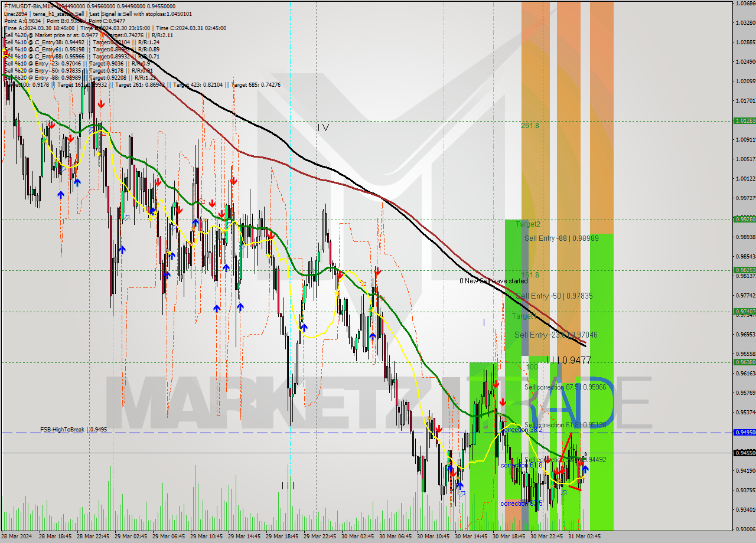Select the 'Sell %10 @ Entry -23: 0.97046' row
This screenshot has height=543, width=756.
pyautogui.click(x=77, y=63)
